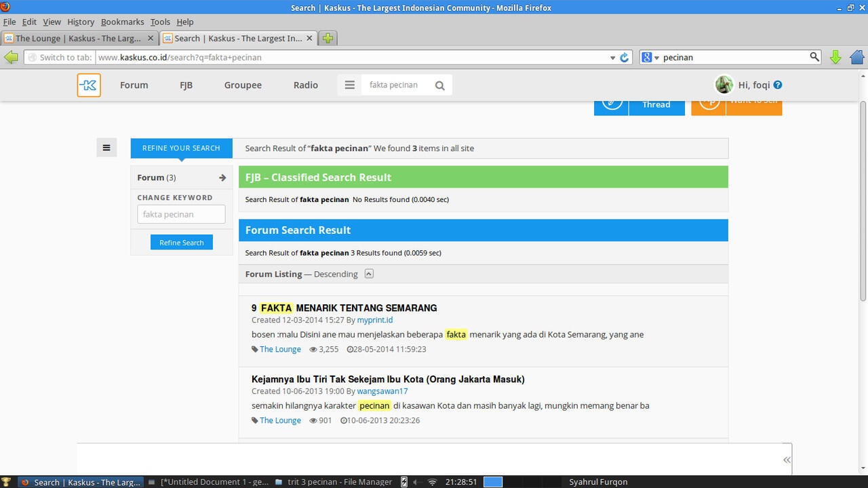Switch to The Lounge | Kaskus tab
Viewport: 868px width, 488px height.
point(80,39)
